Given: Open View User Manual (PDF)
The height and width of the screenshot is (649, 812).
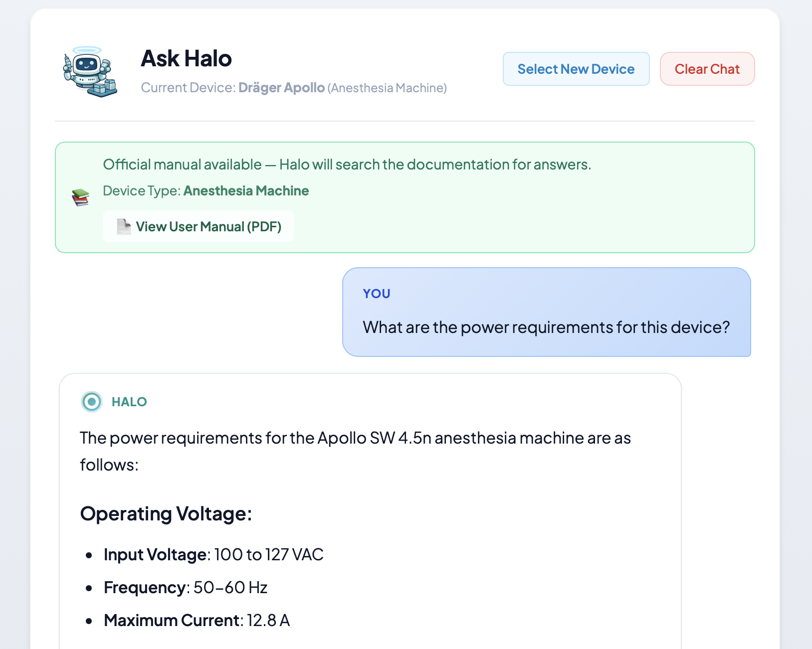Looking at the screenshot, I should [198, 227].
